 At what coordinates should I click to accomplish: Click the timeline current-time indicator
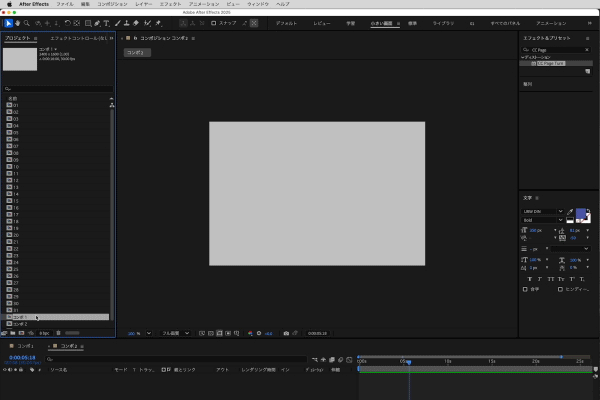click(409, 362)
